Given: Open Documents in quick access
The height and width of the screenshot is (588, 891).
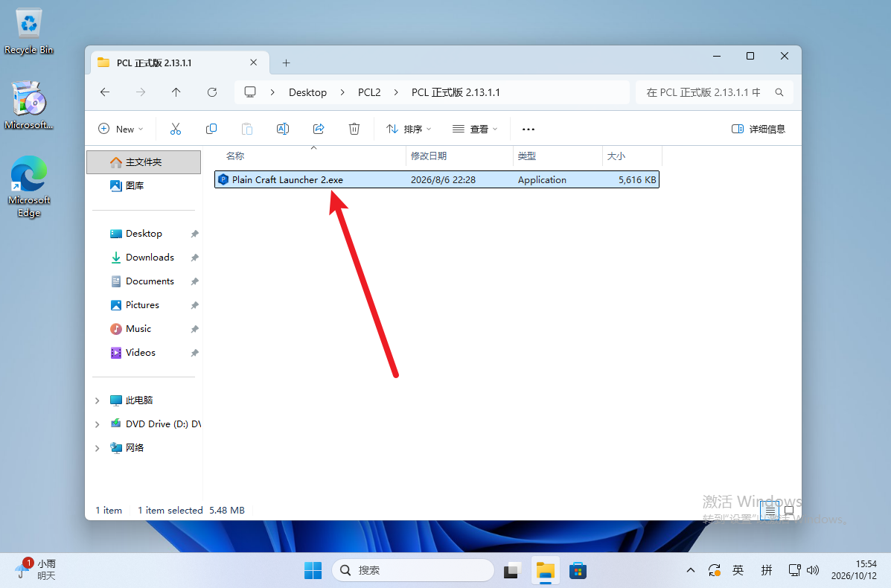Looking at the screenshot, I should click(x=150, y=281).
